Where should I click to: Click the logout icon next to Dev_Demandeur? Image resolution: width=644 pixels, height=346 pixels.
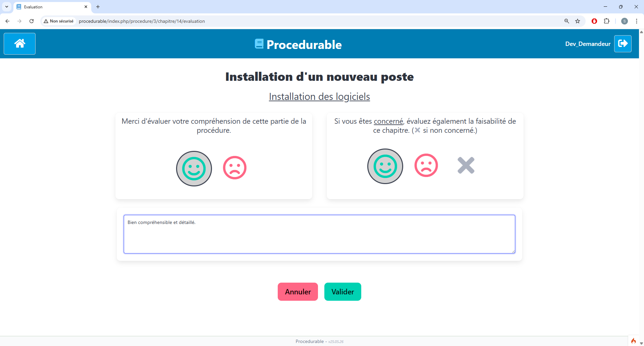pos(623,44)
